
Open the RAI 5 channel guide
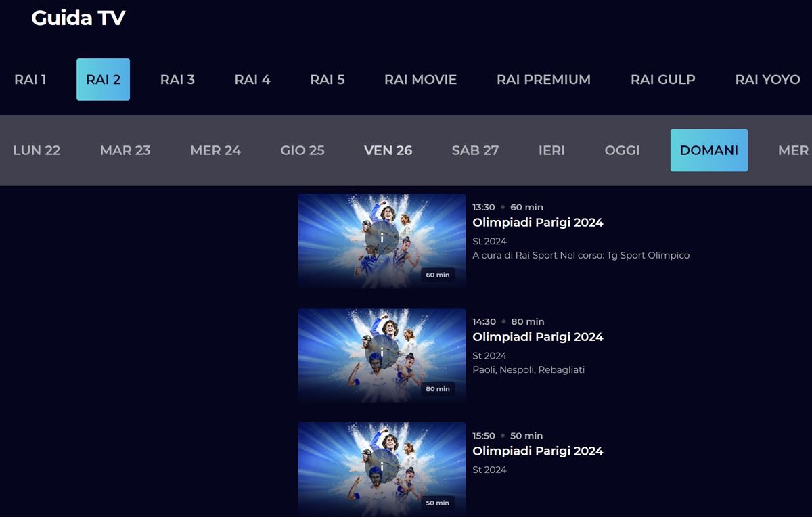point(328,79)
